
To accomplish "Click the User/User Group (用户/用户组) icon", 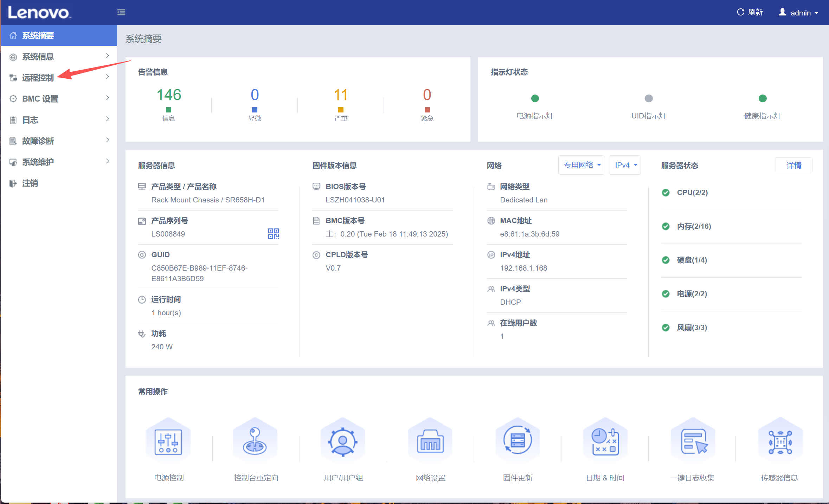I will [343, 441].
